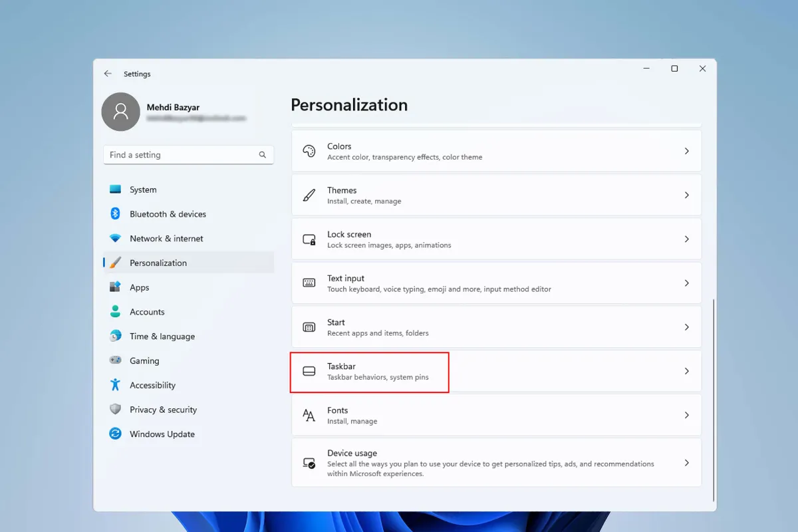Go to Time & language section

(x=162, y=336)
